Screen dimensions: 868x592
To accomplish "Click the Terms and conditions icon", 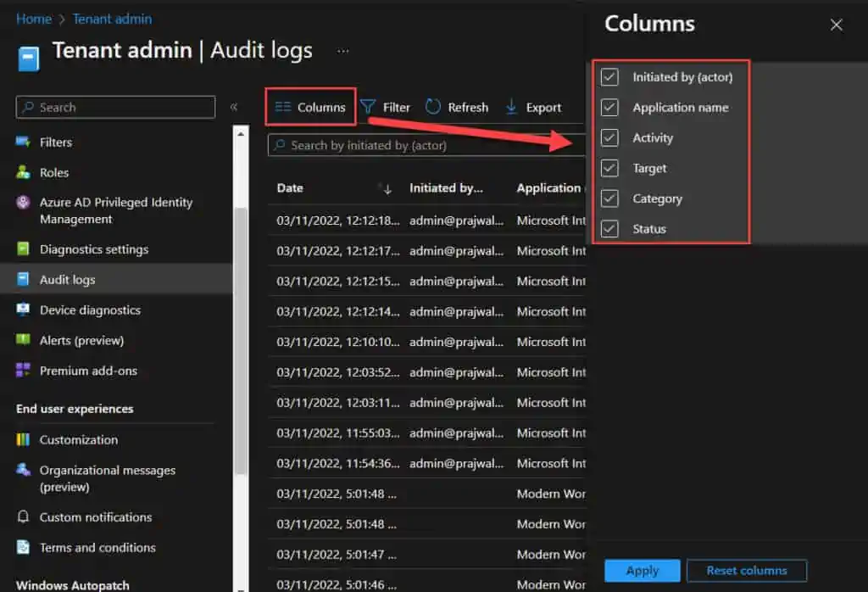I will 23,547.
